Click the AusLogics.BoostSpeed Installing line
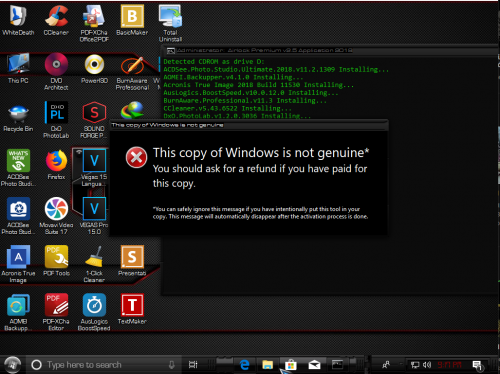Viewport: 500px width, 374px height. point(251,93)
